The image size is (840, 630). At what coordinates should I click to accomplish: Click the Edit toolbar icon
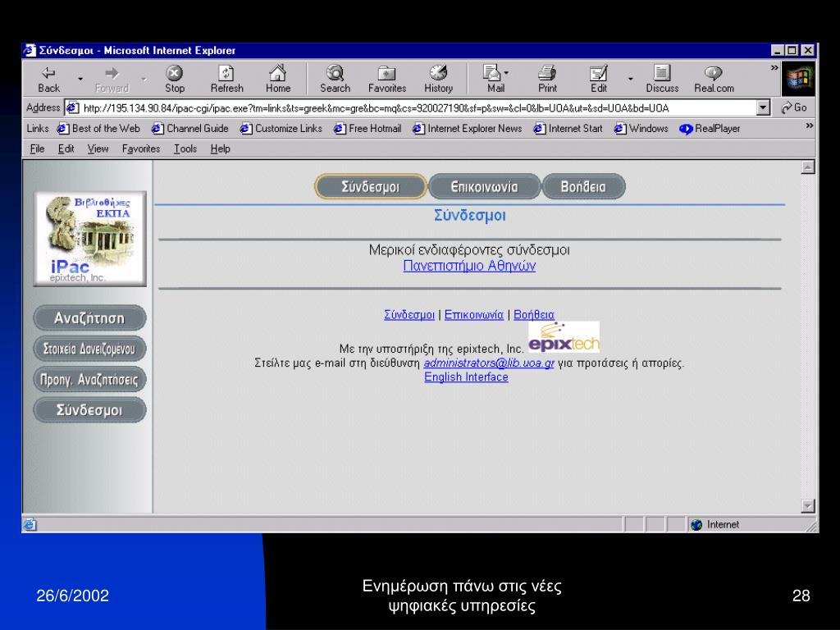(598, 79)
